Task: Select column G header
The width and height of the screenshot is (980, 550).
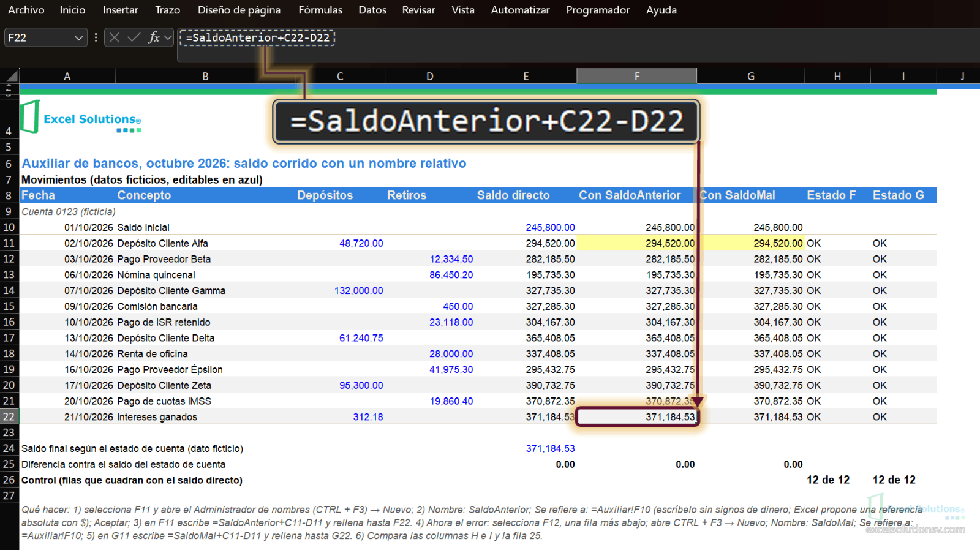Action: 750,77
